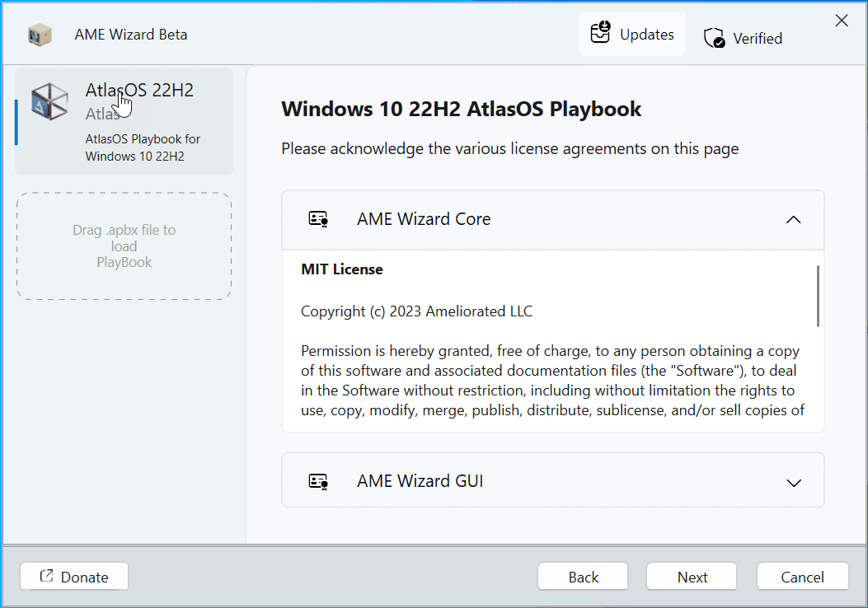
Task: Expand the AME Wizard GUI section chevron
Action: [x=794, y=483]
